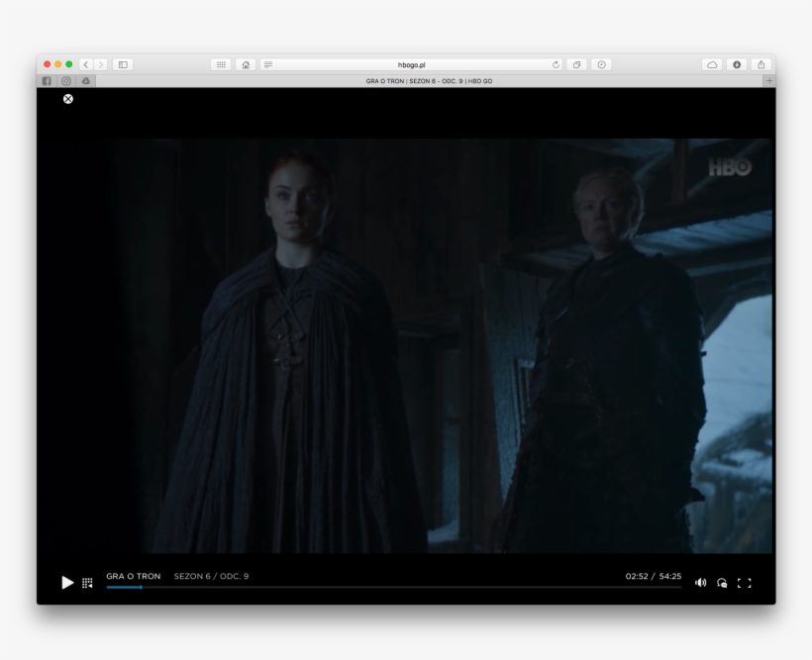Image resolution: width=812 pixels, height=660 pixels.
Task: Add a new Safari tab
Action: (x=769, y=81)
